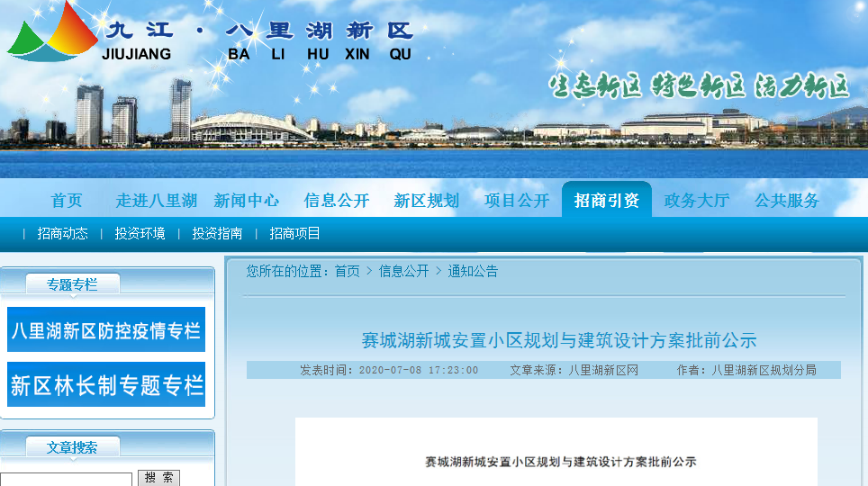Select the highlighted 招商引资 tab
Screen dimensions: 868x486
click(607, 200)
